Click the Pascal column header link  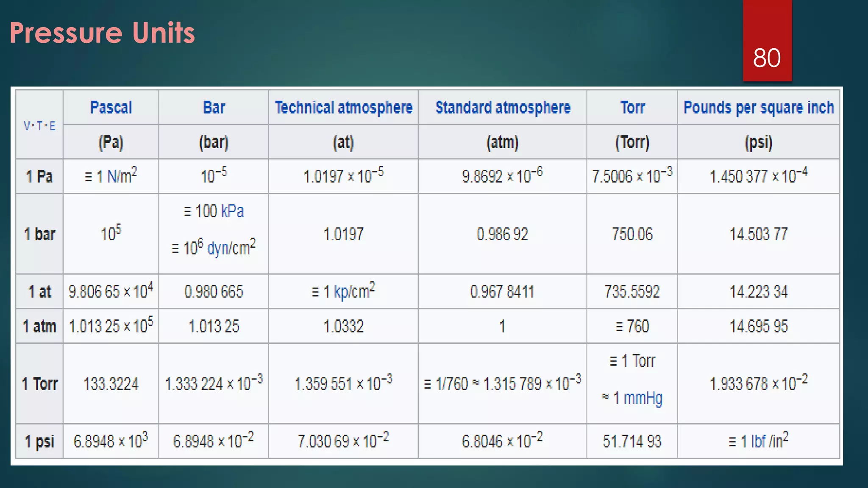[x=111, y=107]
